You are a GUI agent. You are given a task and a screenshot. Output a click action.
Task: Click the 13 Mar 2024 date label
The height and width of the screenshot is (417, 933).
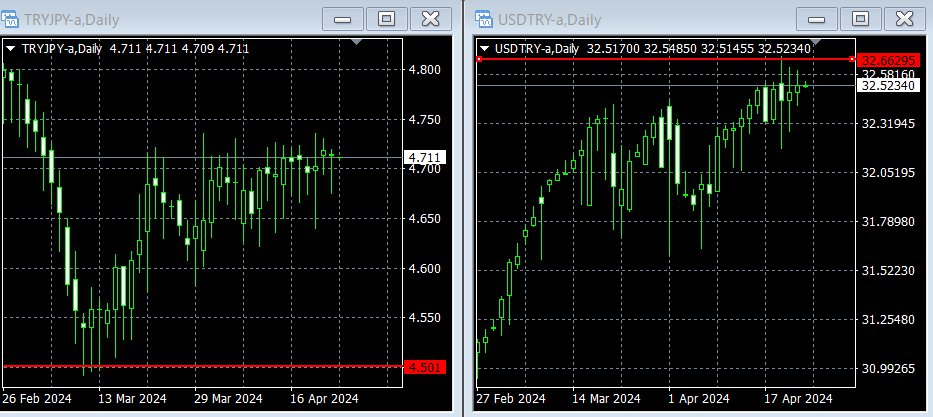pos(133,399)
